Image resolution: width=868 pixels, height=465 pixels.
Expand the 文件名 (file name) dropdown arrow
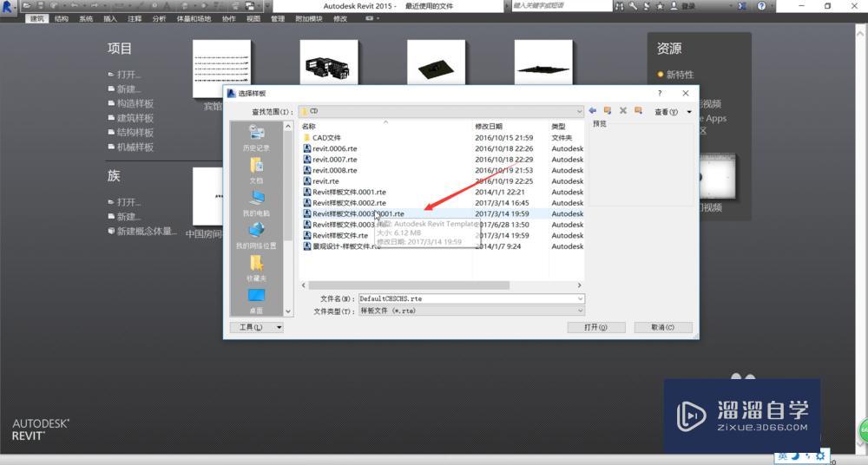[580, 298]
